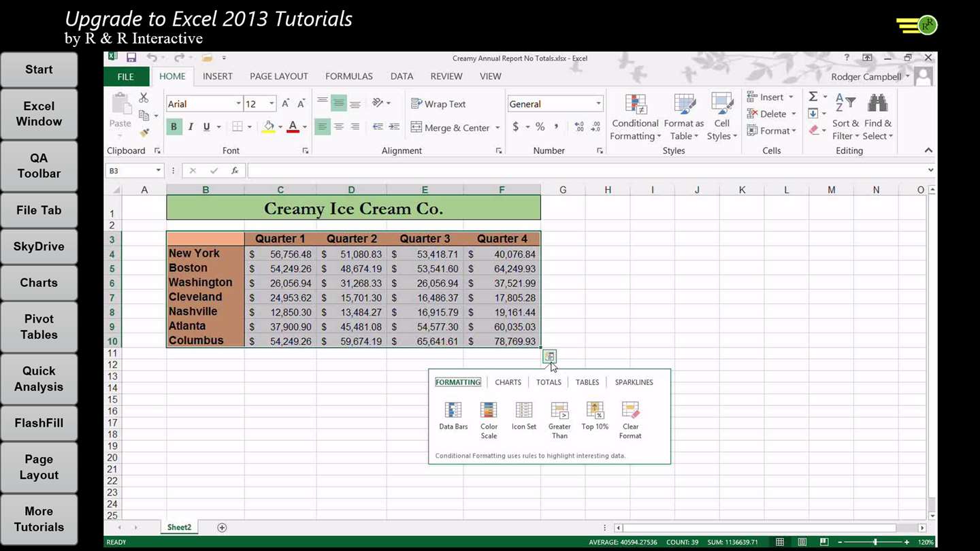Toggle Align Left
This screenshot has width=980, height=551.
[x=322, y=127]
